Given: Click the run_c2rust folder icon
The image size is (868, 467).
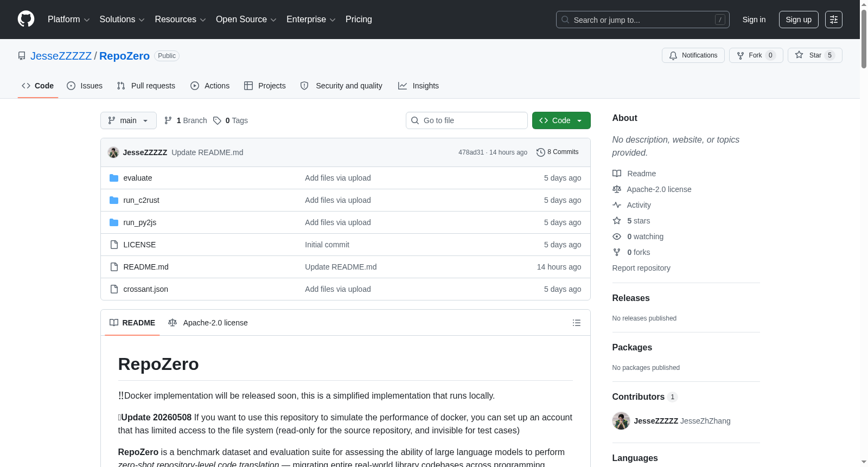Looking at the screenshot, I should pyautogui.click(x=114, y=200).
